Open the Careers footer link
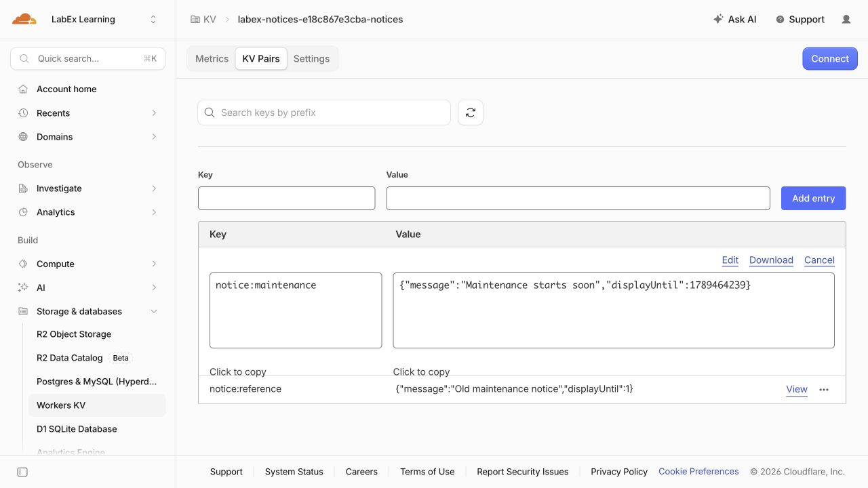Viewport: 868px width, 488px height. pyautogui.click(x=361, y=472)
